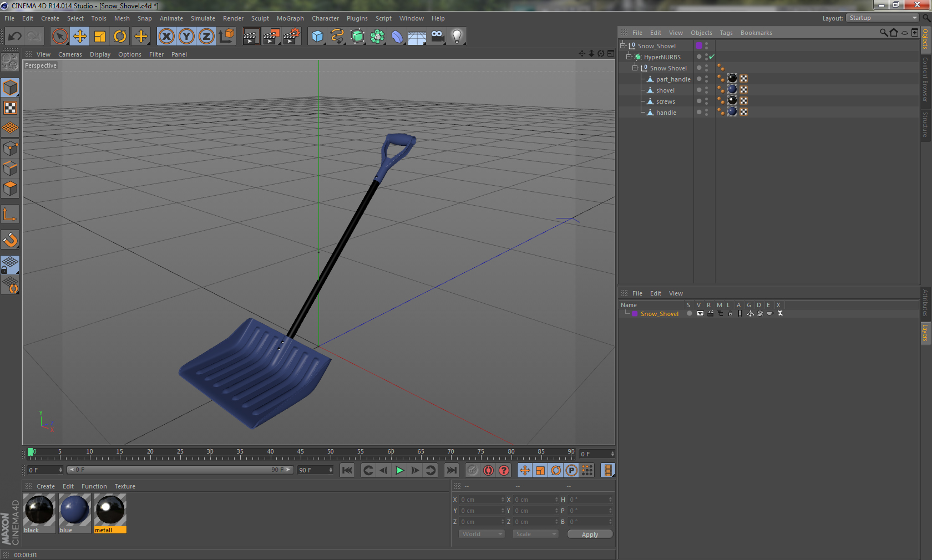The image size is (932, 560).
Task: Open the spline tools icon
Action: coord(337,37)
